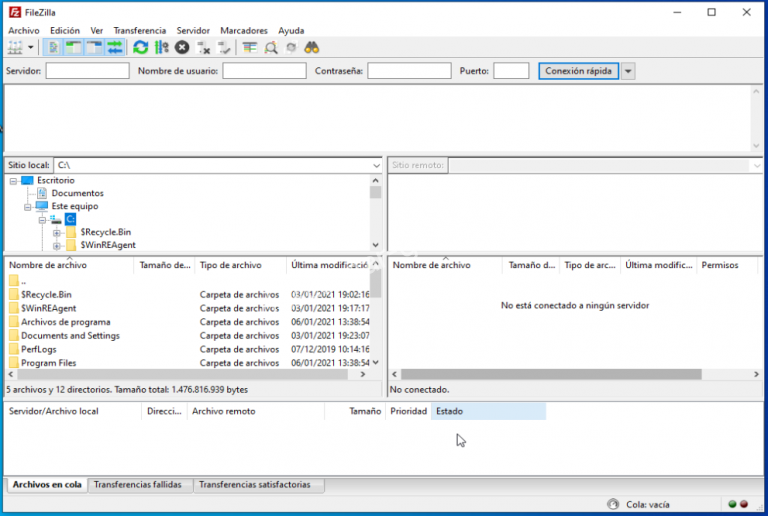Open the Ayuda menu
The width and height of the screenshot is (768, 516).
click(x=291, y=30)
